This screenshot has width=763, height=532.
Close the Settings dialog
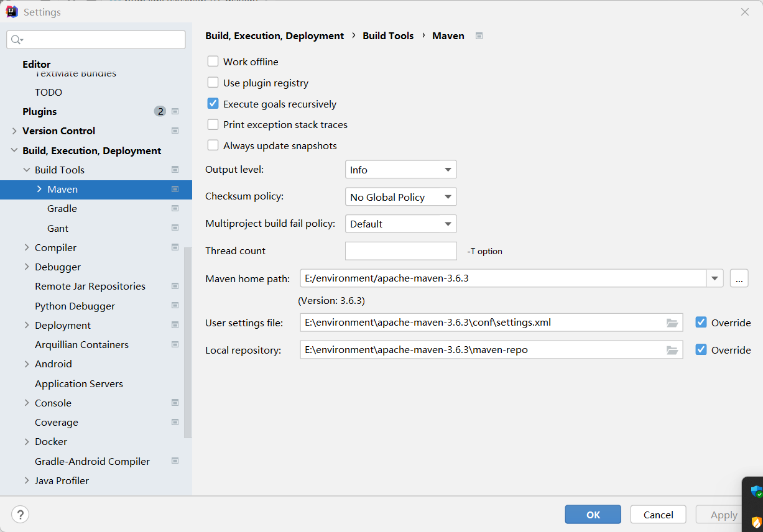[x=745, y=12]
